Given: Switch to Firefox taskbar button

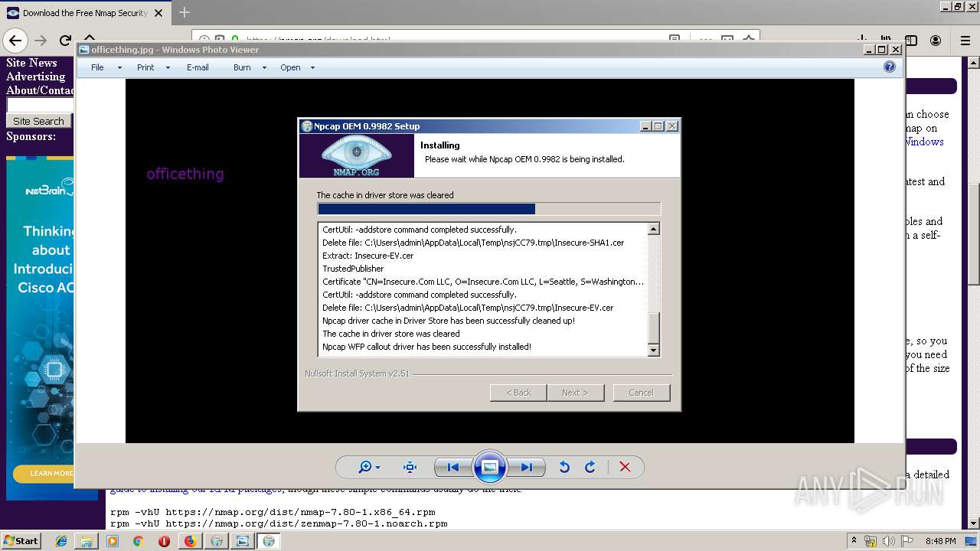Looking at the screenshot, I should (x=190, y=541).
